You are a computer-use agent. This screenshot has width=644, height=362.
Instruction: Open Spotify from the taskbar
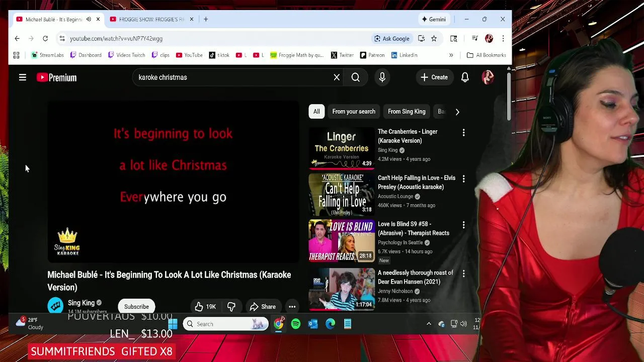[296, 324]
